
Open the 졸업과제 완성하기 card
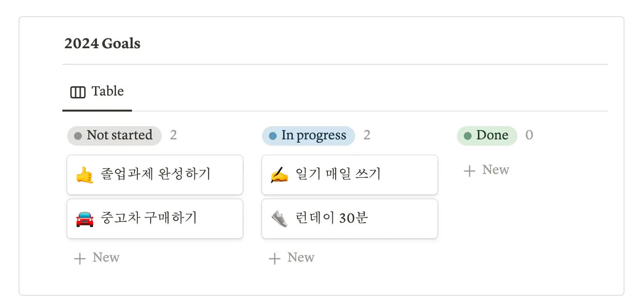[155, 174]
